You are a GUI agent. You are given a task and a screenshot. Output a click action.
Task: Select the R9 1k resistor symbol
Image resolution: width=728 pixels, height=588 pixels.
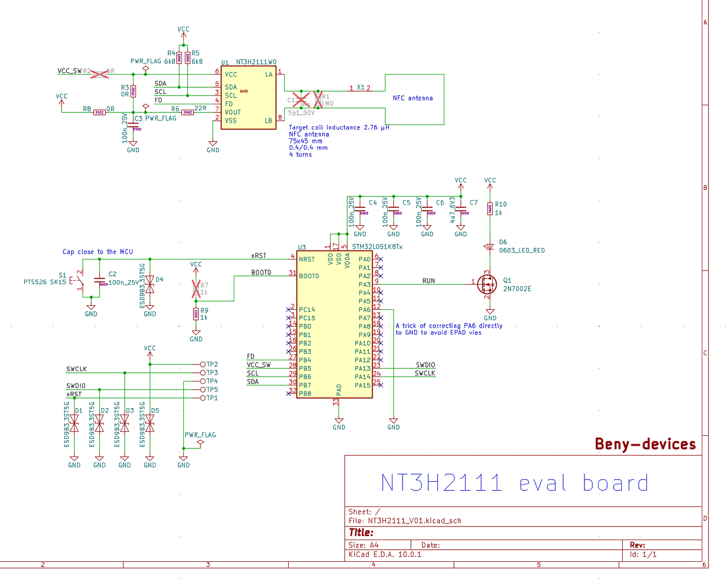coord(196,314)
